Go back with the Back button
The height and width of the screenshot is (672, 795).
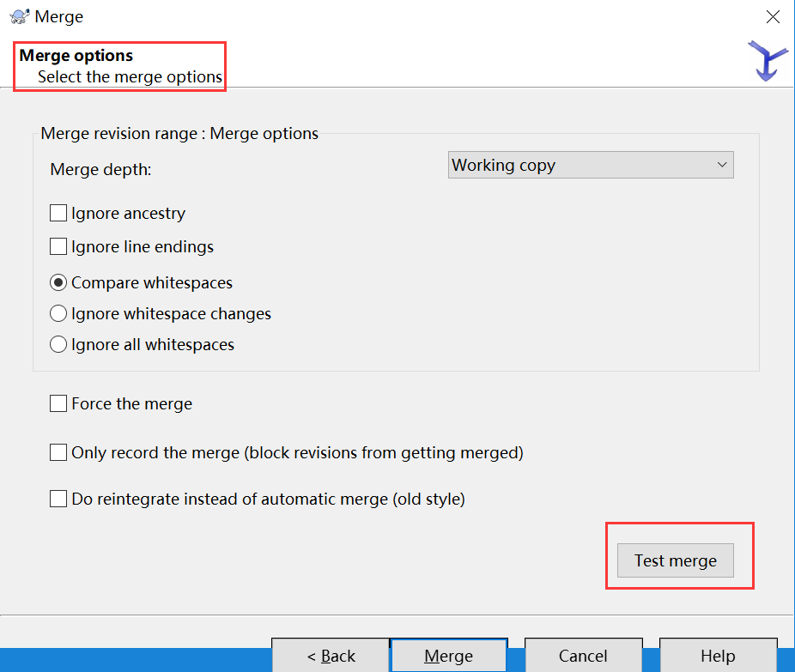point(331,656)
